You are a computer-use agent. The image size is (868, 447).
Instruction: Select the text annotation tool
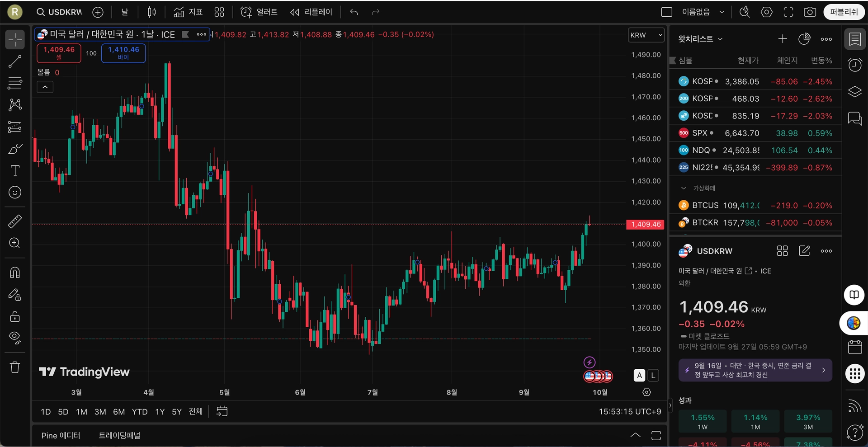tap(15, 170)
